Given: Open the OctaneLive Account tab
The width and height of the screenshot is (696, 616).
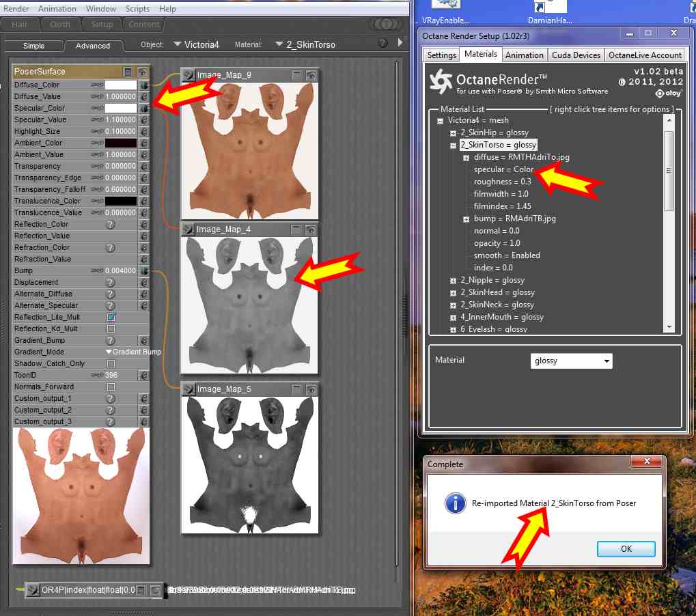Looking at the screenshot, I should pos(645,55).
